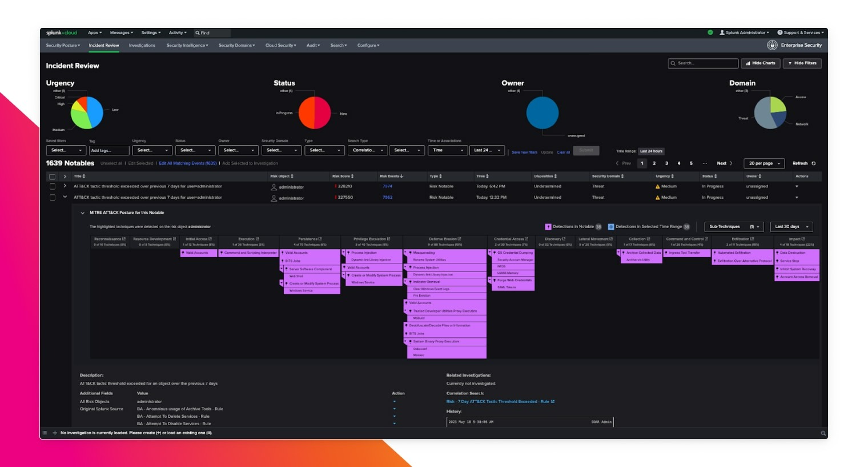Open the Splunk Cloud logo home
This screenshot has height=467, width=868.
(x=62, y=33)
